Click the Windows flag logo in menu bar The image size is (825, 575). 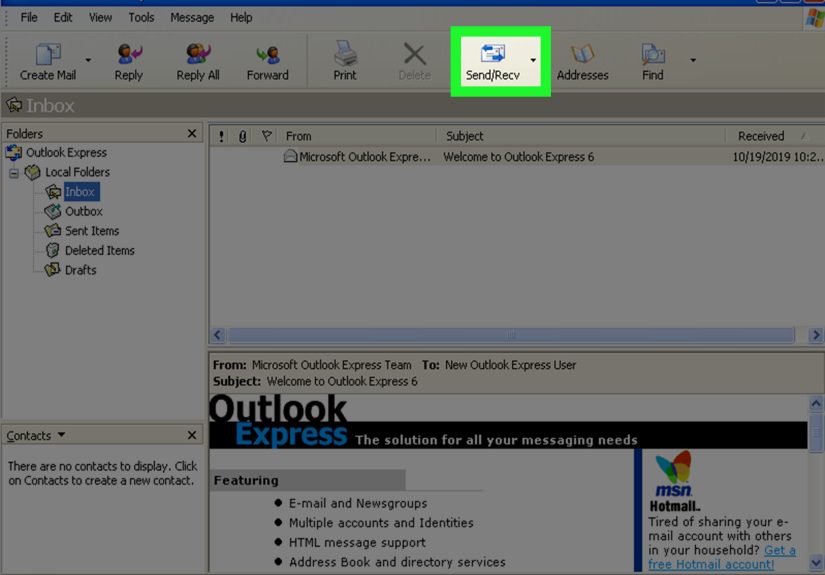(815, 18)
